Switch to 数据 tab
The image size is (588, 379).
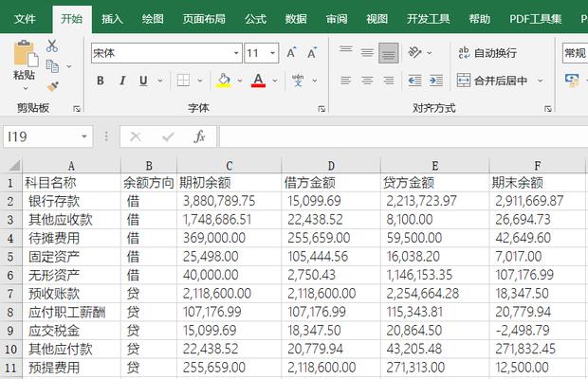pyautogui.click(x=296, y=19)
